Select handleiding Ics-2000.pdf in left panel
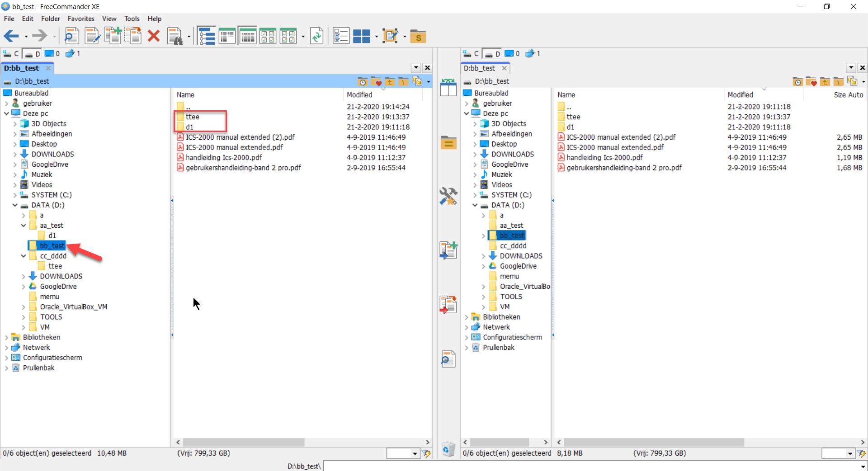Viewport: 868px width, 471px height. [224, 158]
